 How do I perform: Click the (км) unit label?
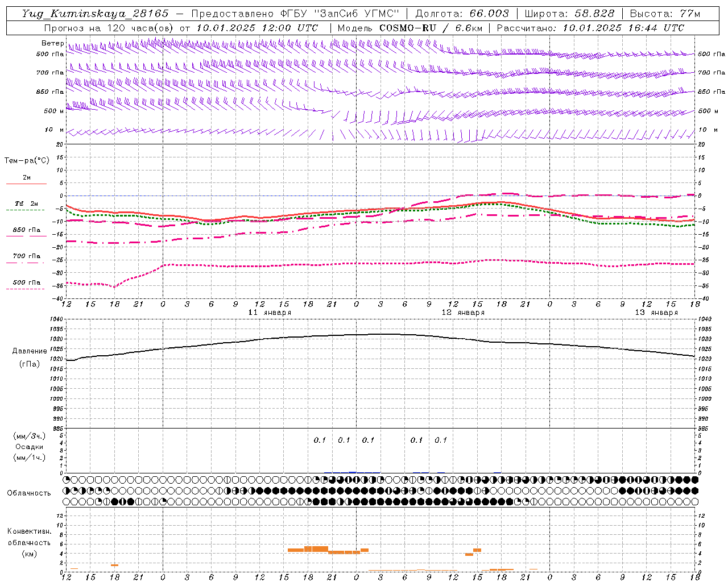point(30,553)
